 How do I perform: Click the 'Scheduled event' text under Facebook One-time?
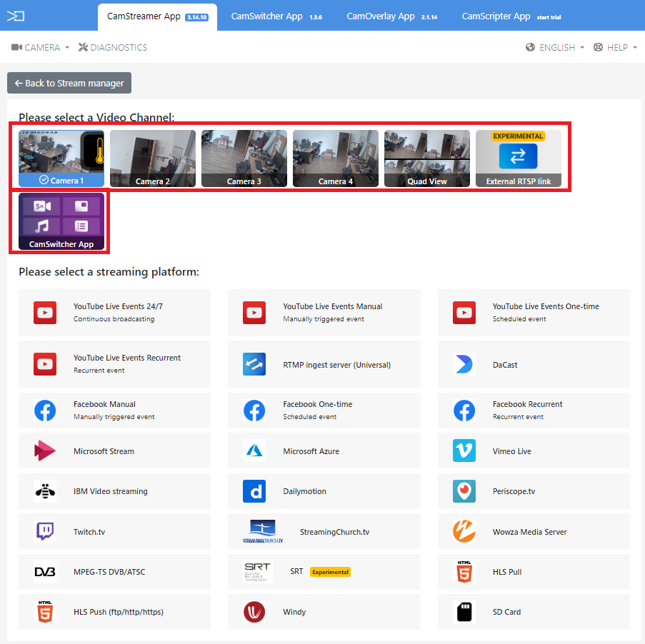309,416
